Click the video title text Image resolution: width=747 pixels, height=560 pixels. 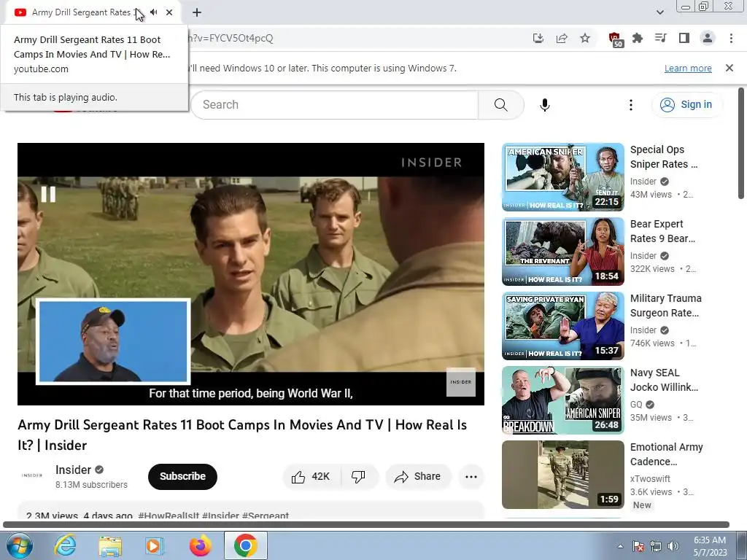(242, 435)
